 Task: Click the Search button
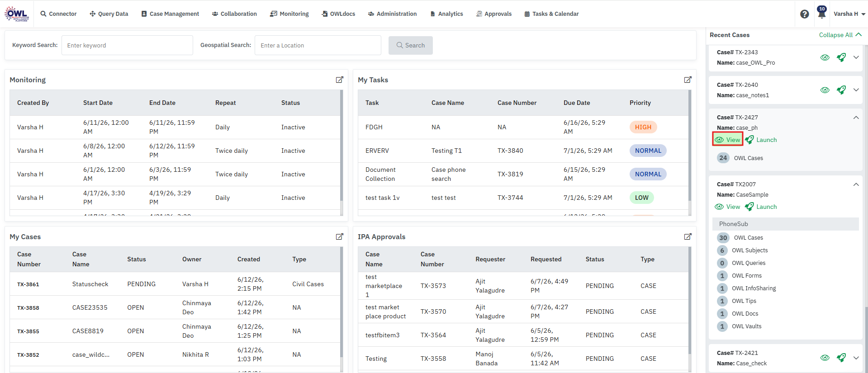(x=410, y=45)
